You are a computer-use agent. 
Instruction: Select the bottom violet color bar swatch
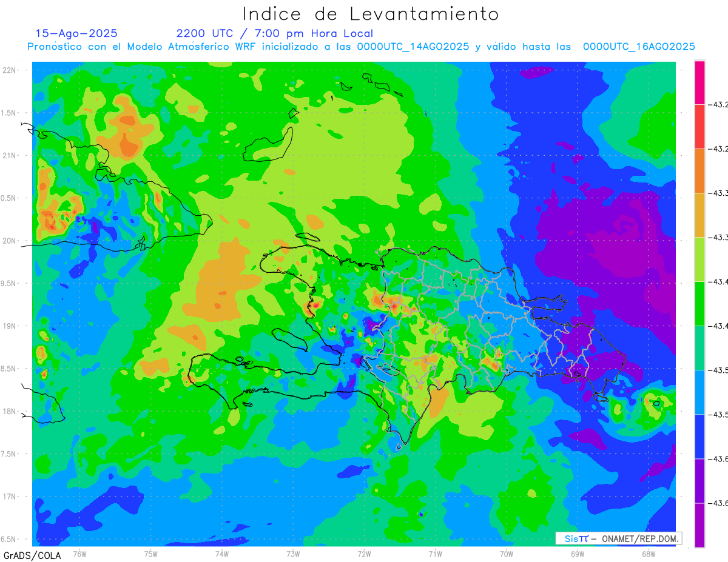699,525
